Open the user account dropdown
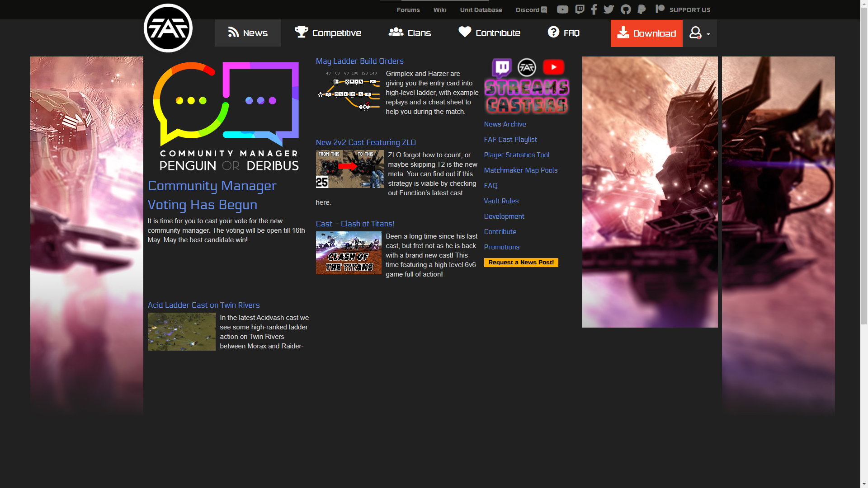This screenshot has width=868, height=488. click(x=699, y=33)
